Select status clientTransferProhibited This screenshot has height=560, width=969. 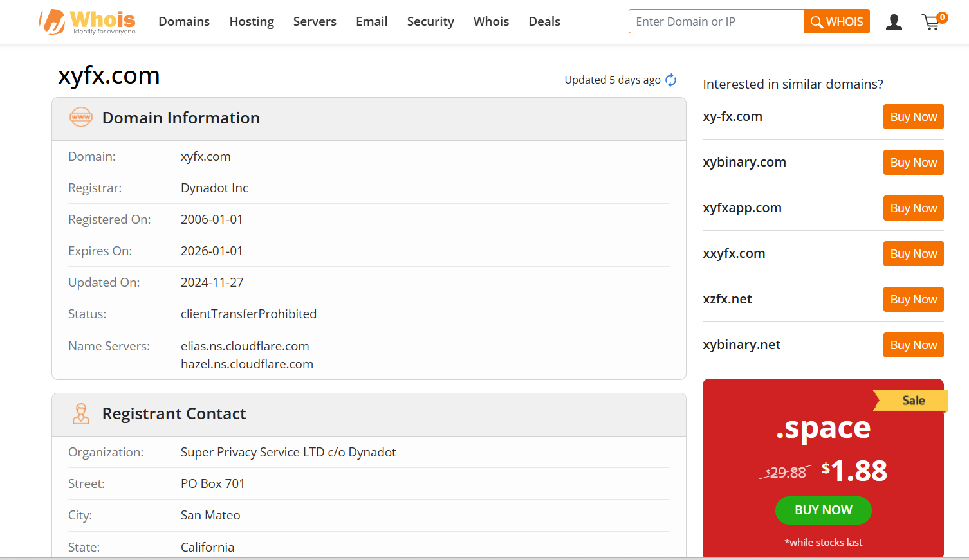click(248, 314)
